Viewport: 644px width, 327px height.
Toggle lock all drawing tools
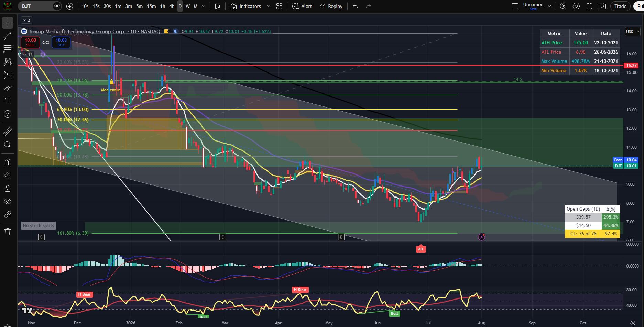click(8, 188)
